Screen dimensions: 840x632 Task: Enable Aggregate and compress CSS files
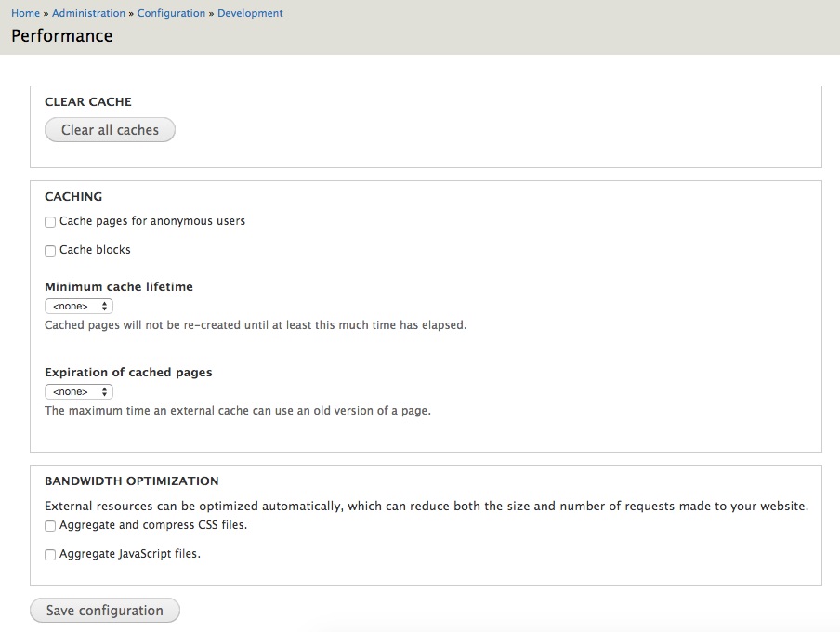[x=50, y=525]
